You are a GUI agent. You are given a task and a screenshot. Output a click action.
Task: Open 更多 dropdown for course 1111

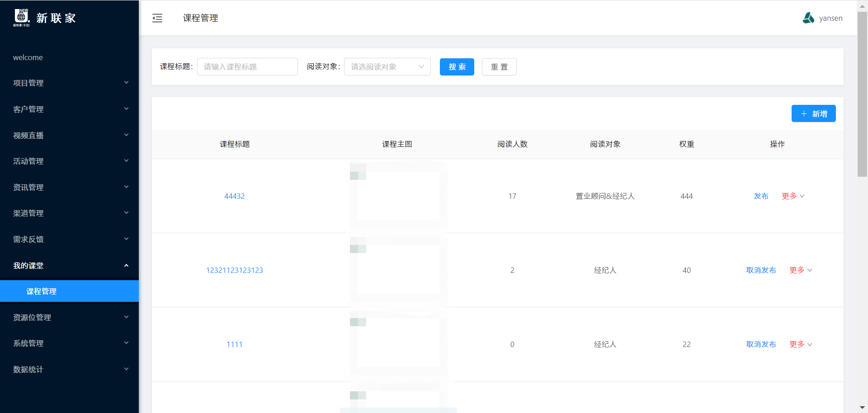coord(801,344)
